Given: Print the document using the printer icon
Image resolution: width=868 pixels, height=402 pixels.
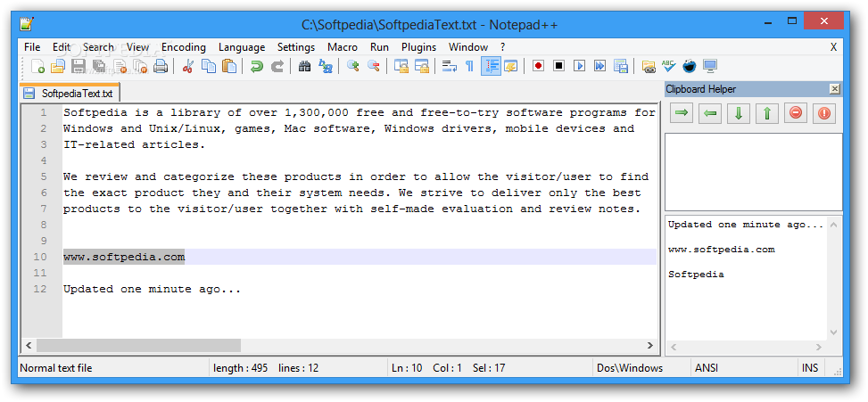Looking at the screenshot, I should [161, 66].
